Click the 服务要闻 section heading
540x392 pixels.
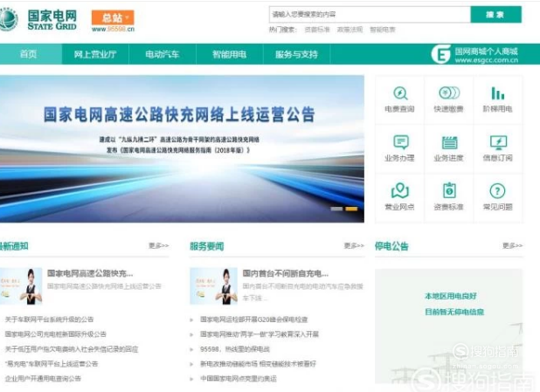click(206, 246)
